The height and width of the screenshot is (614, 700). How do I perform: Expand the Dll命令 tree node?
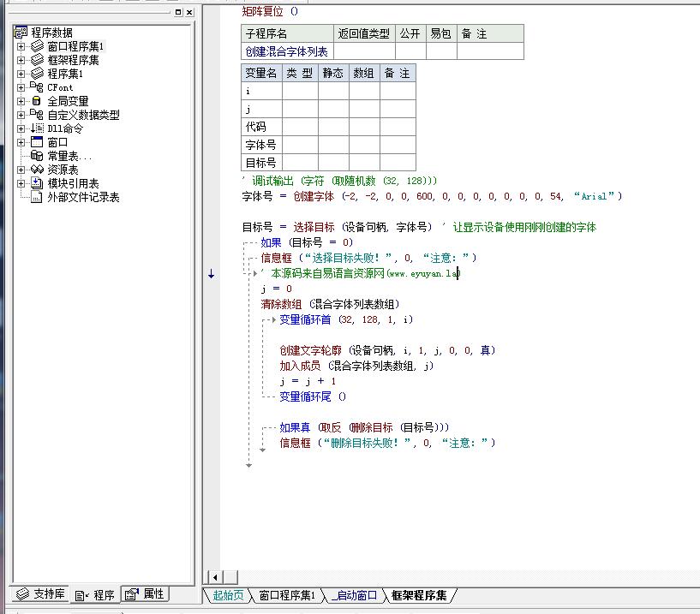pos(21,128)
